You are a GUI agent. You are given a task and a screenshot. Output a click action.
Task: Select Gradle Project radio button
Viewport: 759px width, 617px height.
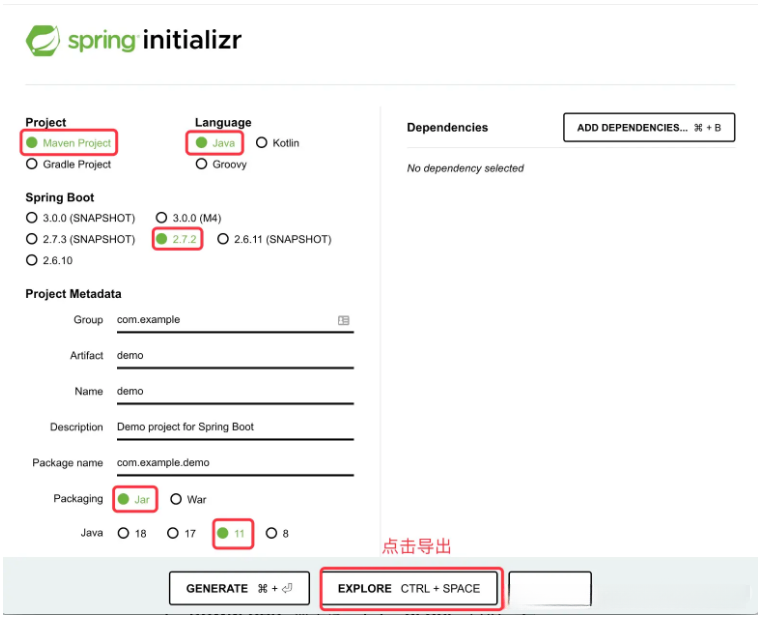pos(32,164)
